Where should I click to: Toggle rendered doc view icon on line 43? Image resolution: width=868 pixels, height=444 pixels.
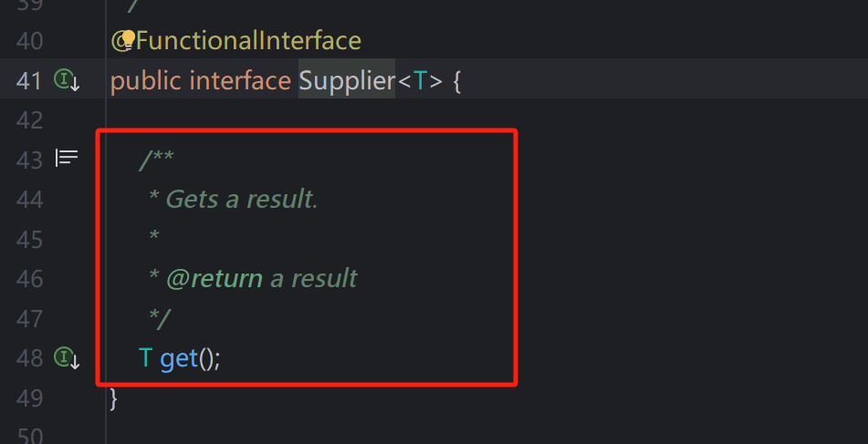tap(67, 160)
